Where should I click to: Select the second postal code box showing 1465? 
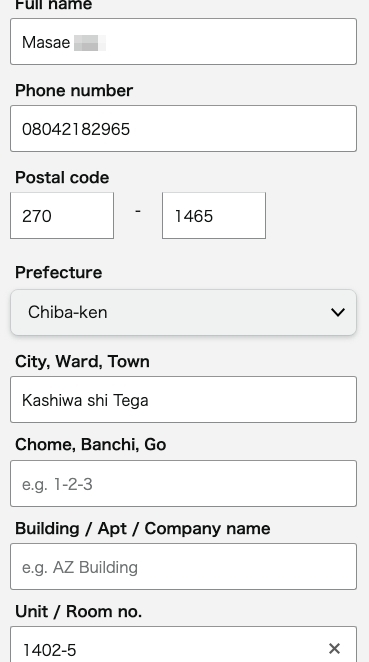point(214,216)
